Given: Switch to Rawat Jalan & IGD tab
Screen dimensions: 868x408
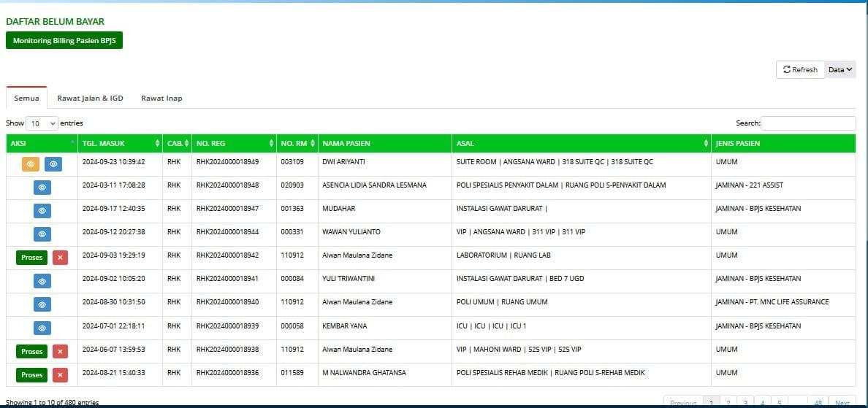Looking at the screenshot, I should (90, 98).
